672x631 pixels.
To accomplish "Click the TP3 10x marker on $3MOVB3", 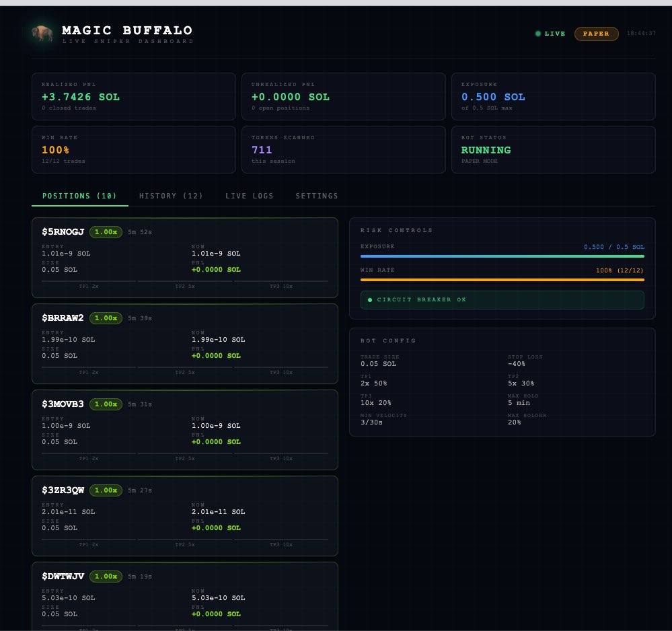I will click(x=281, y=459).
